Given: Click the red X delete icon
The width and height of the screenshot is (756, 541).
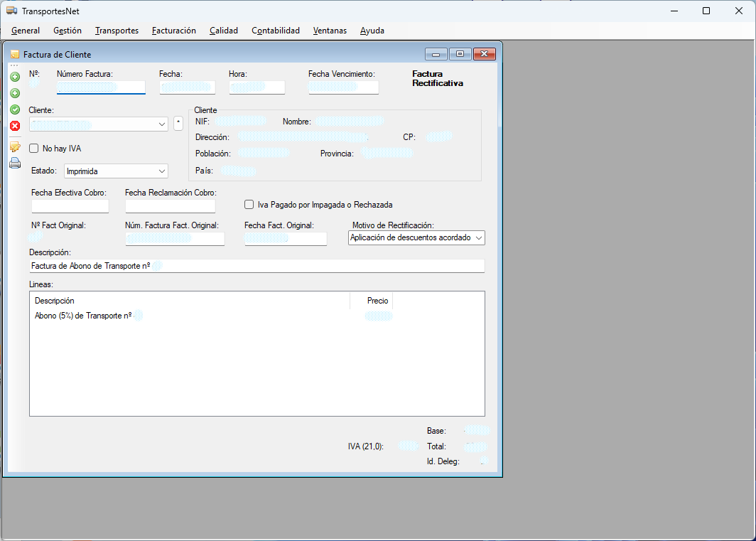Looking at the screenshot, I should click(14, 126).
